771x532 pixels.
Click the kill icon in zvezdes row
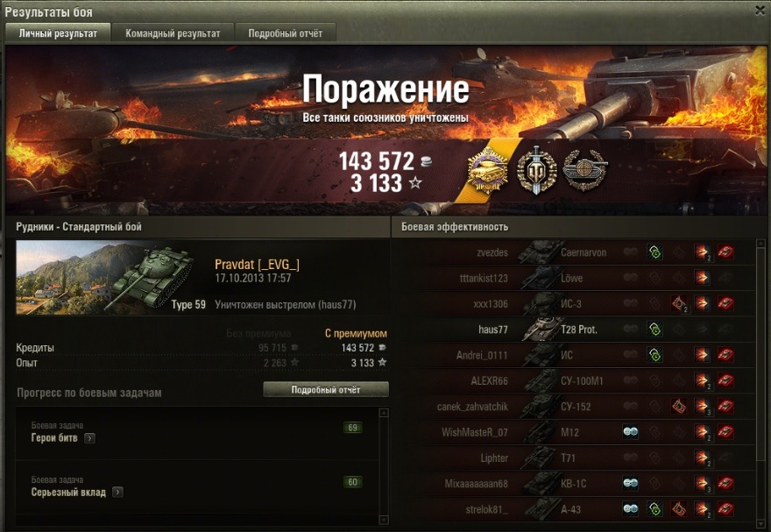coord(725,252)
